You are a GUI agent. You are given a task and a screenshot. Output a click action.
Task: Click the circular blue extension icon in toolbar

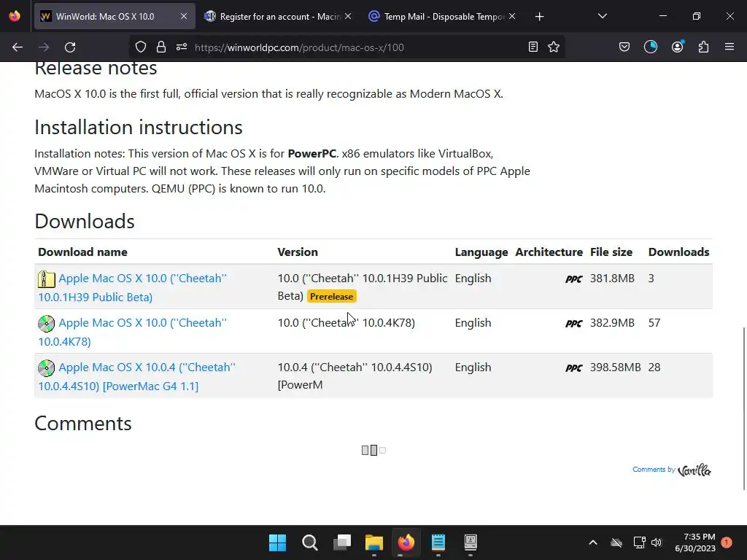coord(651,47)
